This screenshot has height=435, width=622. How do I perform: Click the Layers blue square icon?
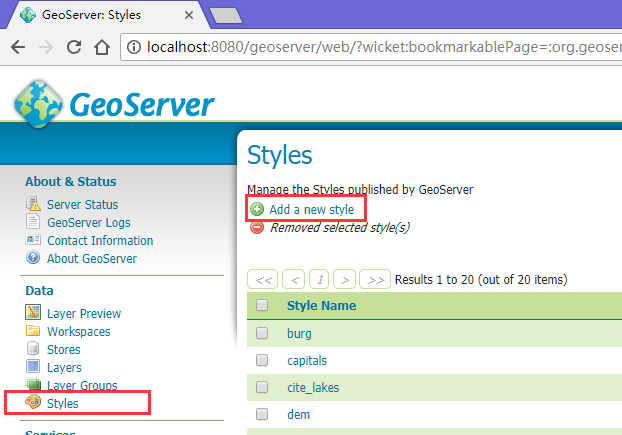click(x=33, y=366)
